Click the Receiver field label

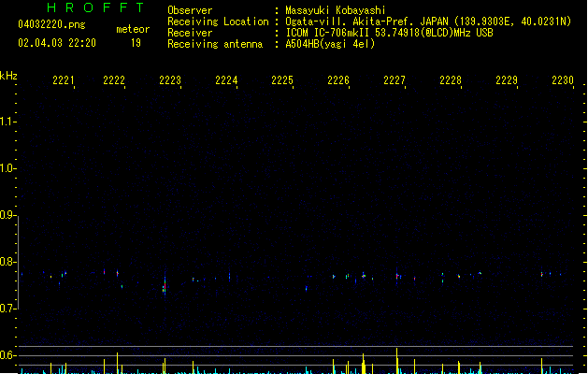point(190,33)
